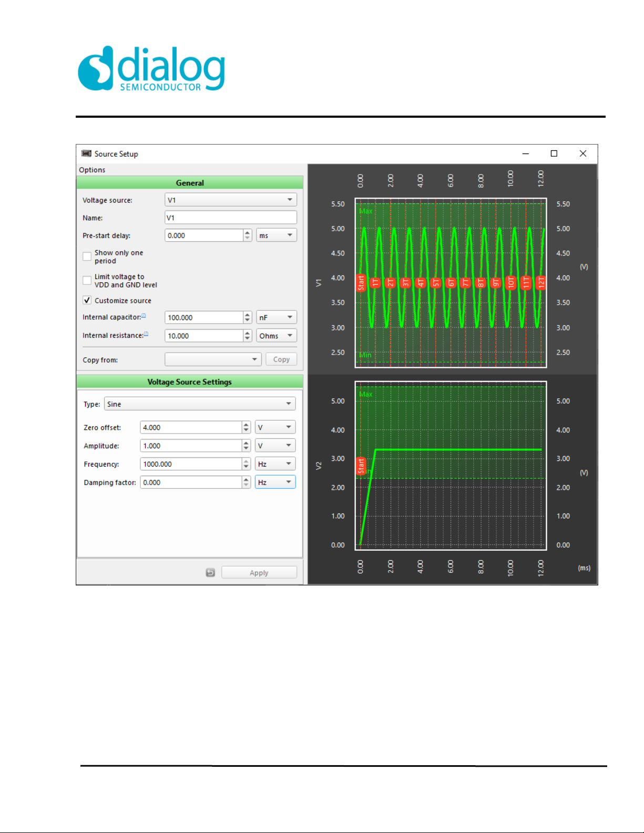
Task: Click the Pre-start delay value field
Action: (x=204, y=235)
